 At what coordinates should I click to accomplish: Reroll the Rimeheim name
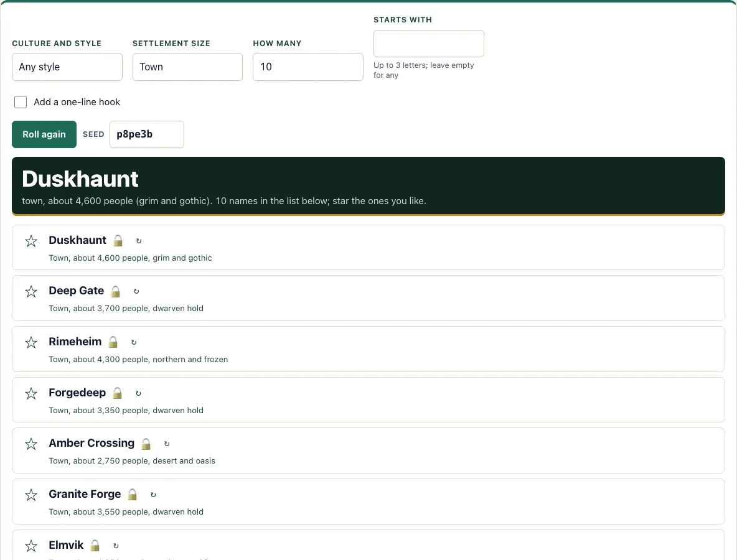coord(134,342)
